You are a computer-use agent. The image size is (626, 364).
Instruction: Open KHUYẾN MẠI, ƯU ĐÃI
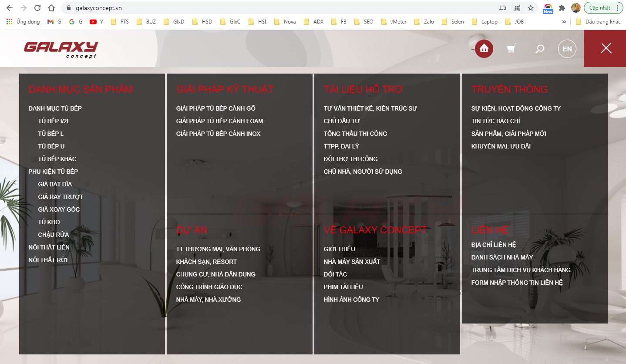(501, 146)
